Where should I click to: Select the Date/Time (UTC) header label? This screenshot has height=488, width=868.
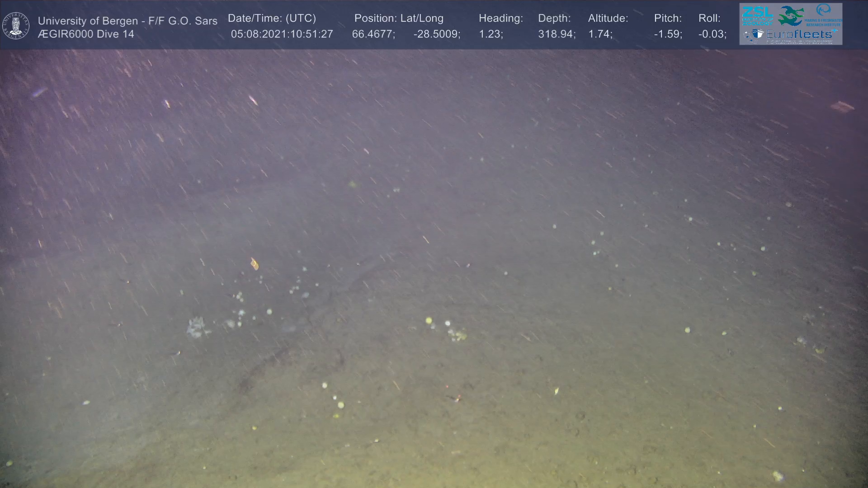[272, 19]
